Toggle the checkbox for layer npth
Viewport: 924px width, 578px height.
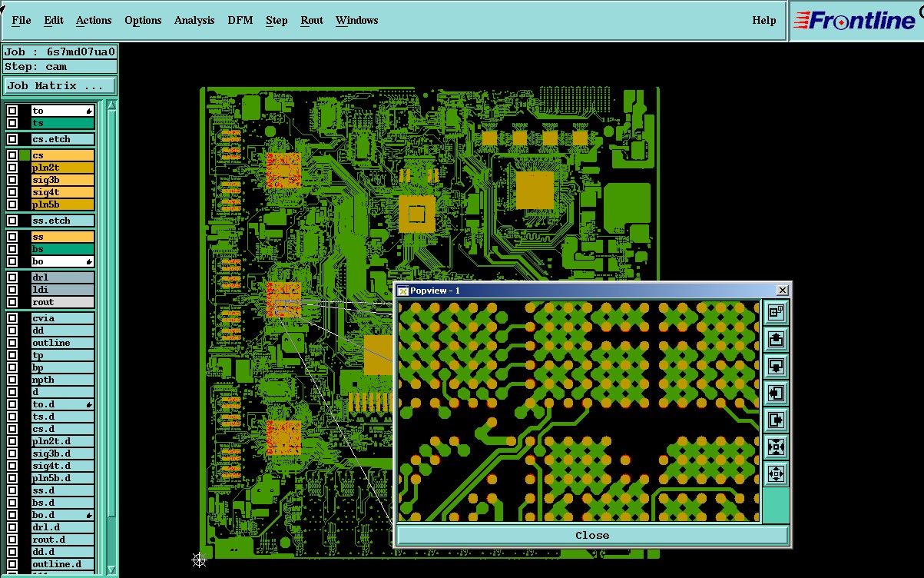(12, 380)
